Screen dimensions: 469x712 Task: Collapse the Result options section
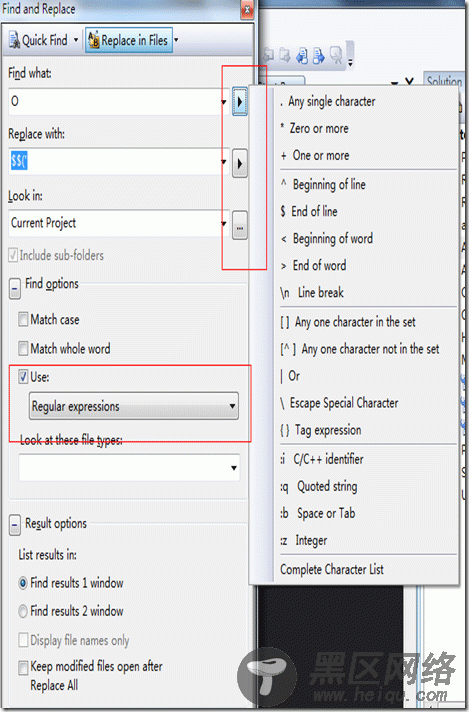(15, 526)
